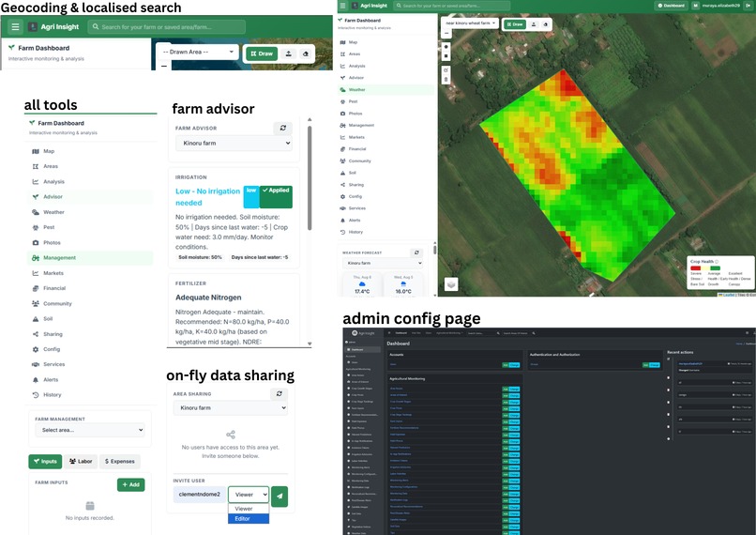Click the 'low' irrigation badge

(x=251, y=197)
